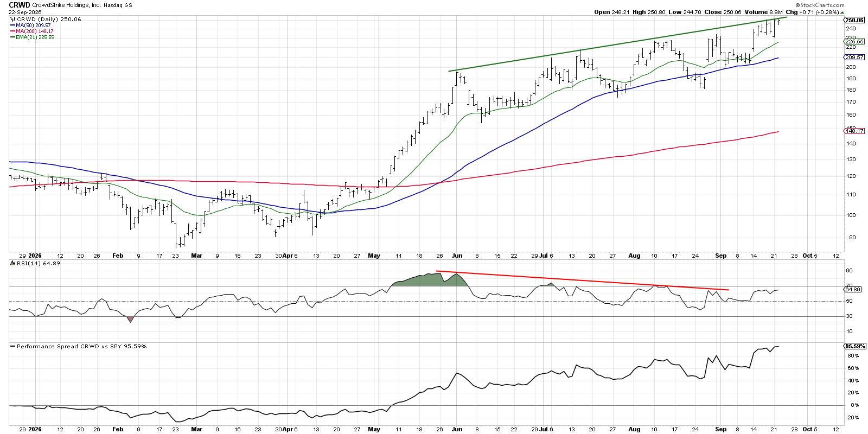Click the green 225.55 EMA price tag

click(854, 41)
